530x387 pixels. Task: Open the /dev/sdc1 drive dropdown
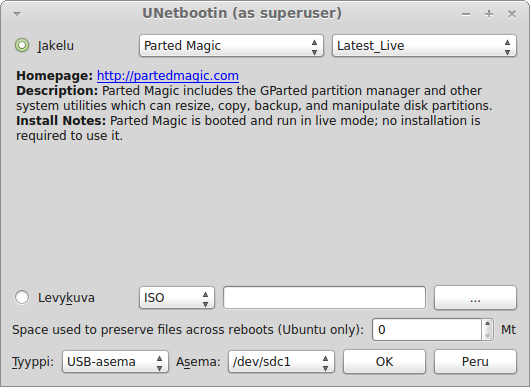[x=281, y=362]
